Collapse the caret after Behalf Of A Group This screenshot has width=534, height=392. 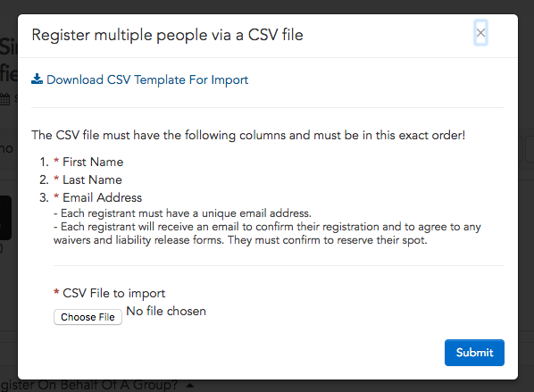(x=190, y=386)
